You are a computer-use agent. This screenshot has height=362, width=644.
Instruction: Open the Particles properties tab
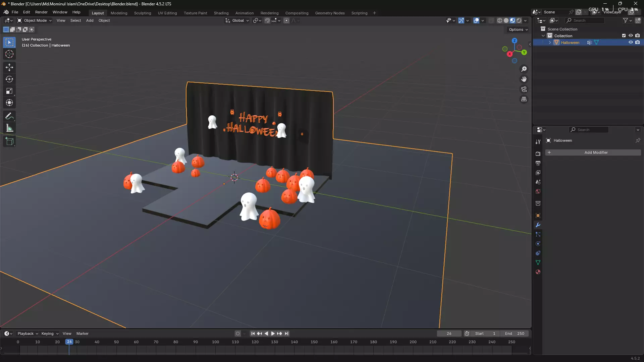538,234
